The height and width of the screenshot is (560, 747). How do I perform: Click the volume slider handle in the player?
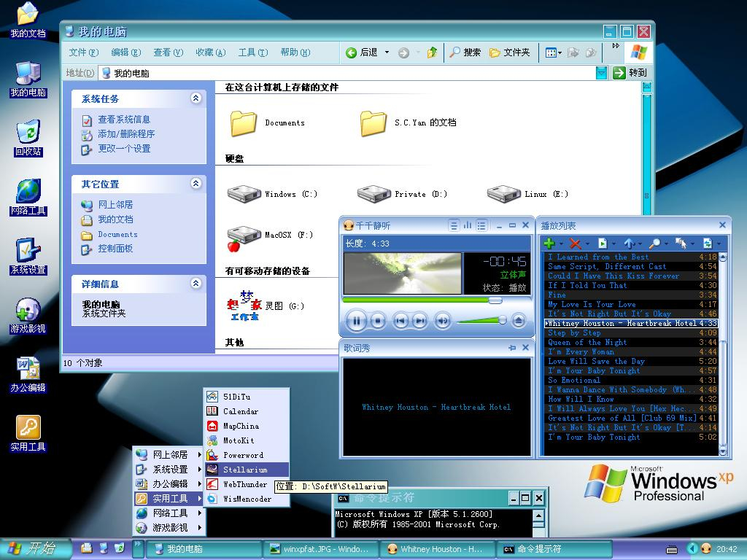click(x=503, y=319)
